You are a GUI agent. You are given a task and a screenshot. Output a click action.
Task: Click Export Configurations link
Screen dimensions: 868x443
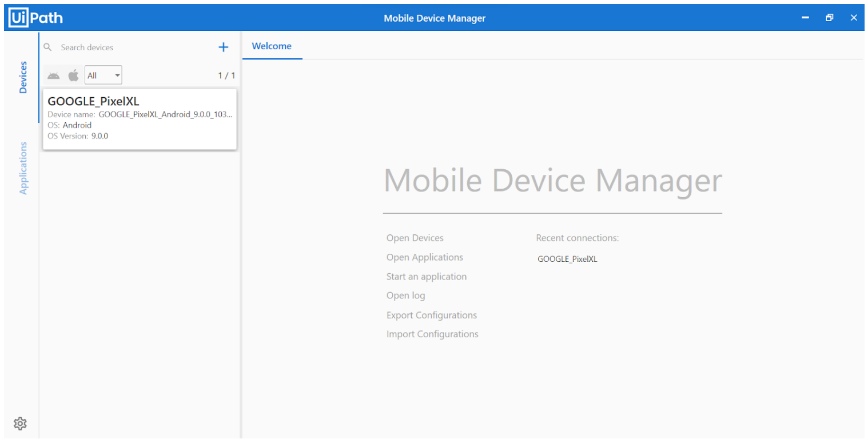pyautogui.click(x=431, y=315)
